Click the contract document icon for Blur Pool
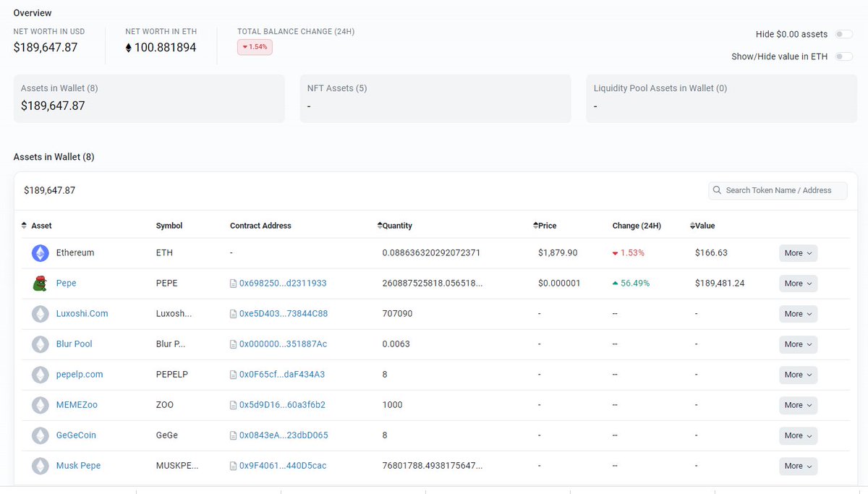 [x=233, y=344]
